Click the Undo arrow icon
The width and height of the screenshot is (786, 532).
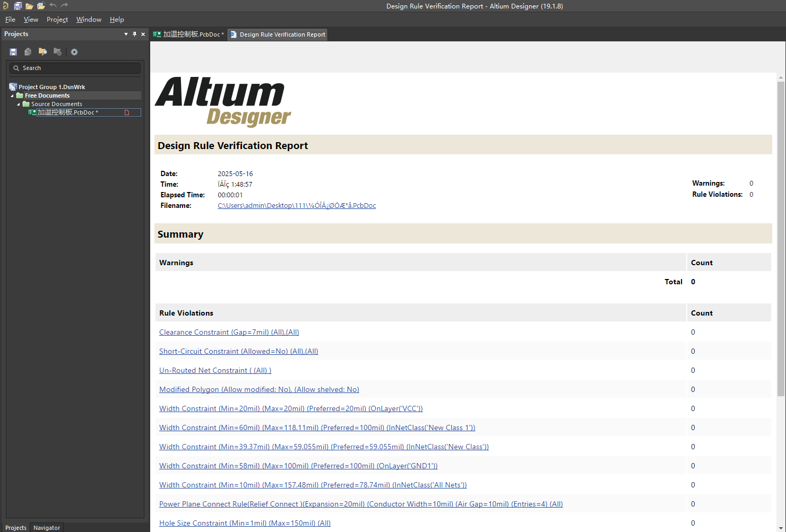click(x=53, y=6)
